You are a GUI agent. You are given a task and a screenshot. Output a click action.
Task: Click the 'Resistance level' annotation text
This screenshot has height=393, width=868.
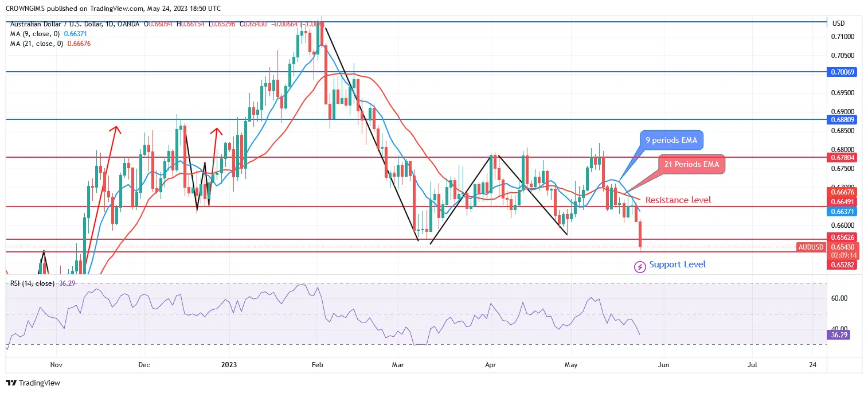coord(678,200)
